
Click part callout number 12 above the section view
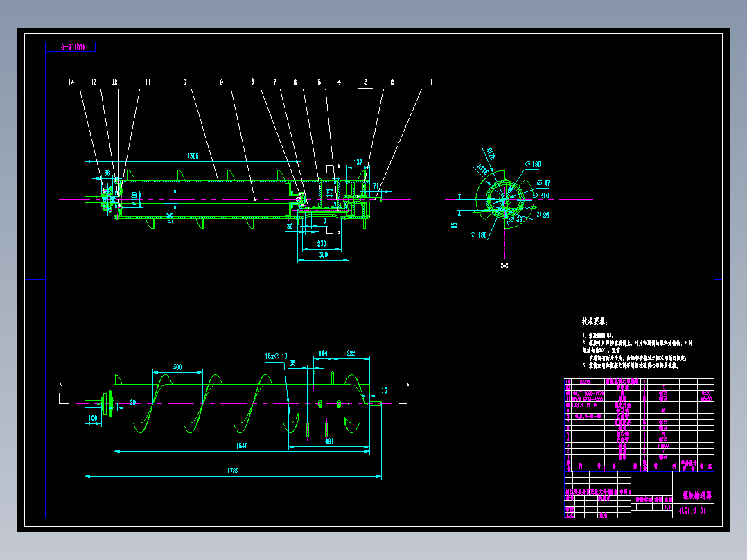[114, 82]
